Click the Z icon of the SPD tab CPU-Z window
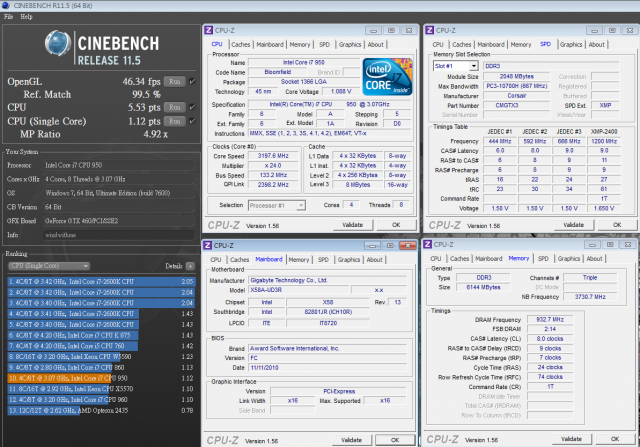 [x=429, y=30]
